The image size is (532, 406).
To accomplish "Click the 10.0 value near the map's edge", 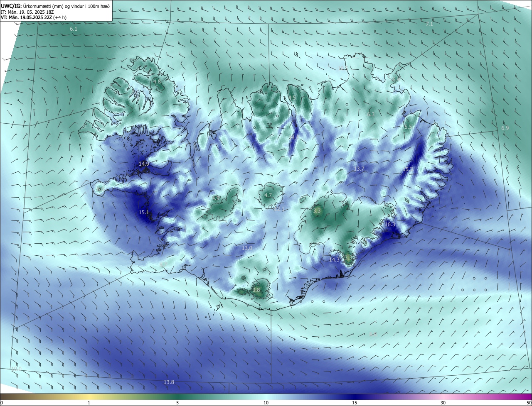I will tap(16, 369).
